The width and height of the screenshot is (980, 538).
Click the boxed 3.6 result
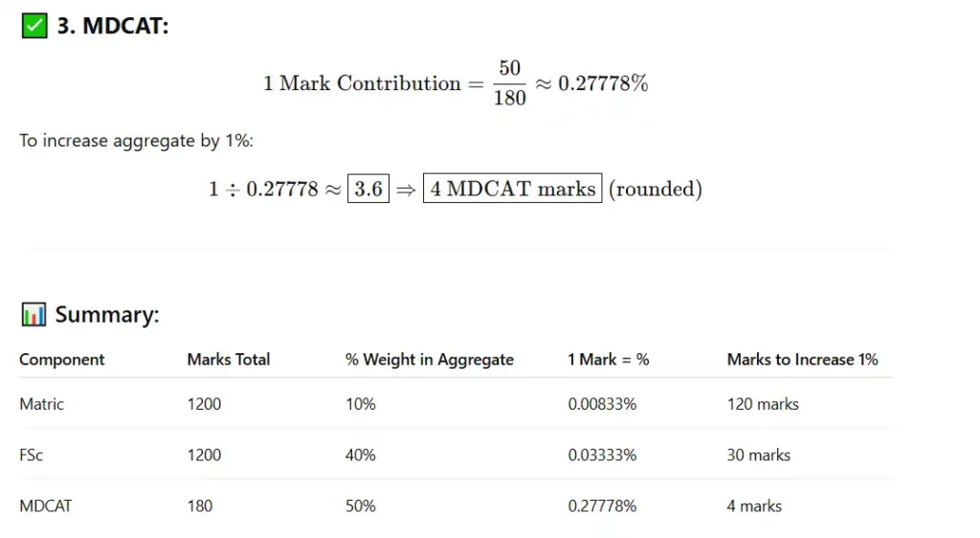point(368,188)
